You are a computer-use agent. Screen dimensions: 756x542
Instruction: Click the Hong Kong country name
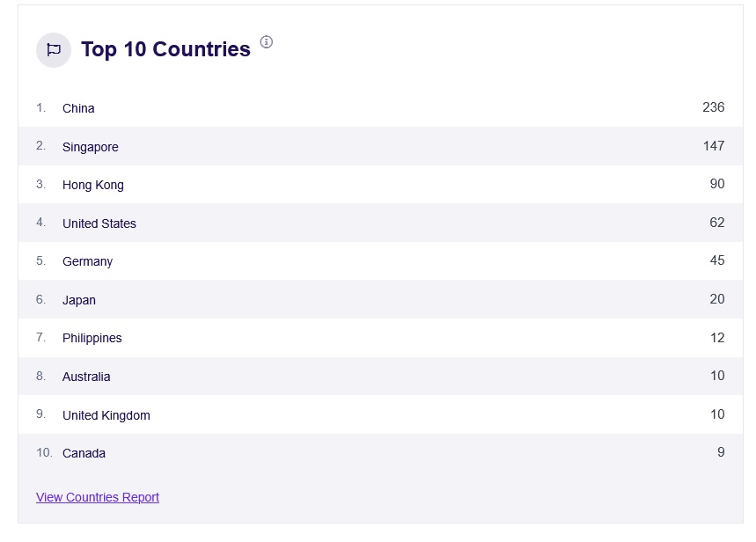(x=93, y=185)
